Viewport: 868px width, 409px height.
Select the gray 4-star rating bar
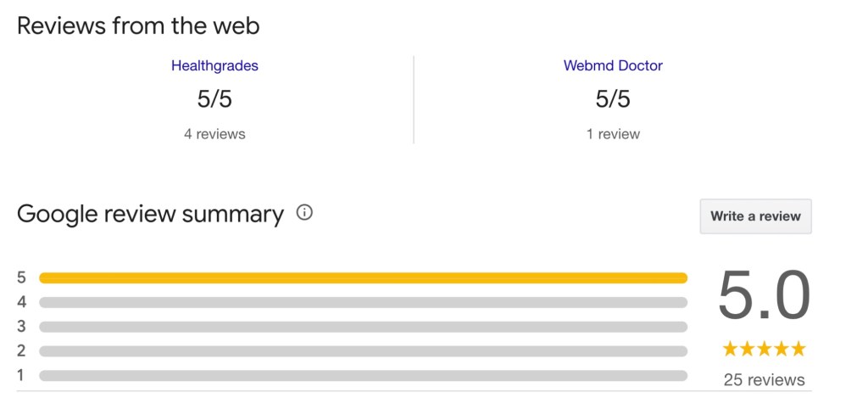coord(363,302)
